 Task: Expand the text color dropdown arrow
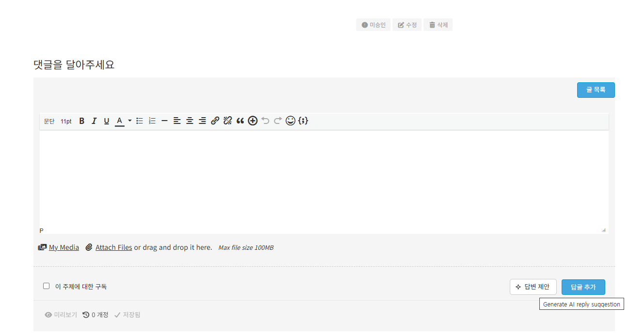coord(130,121)
